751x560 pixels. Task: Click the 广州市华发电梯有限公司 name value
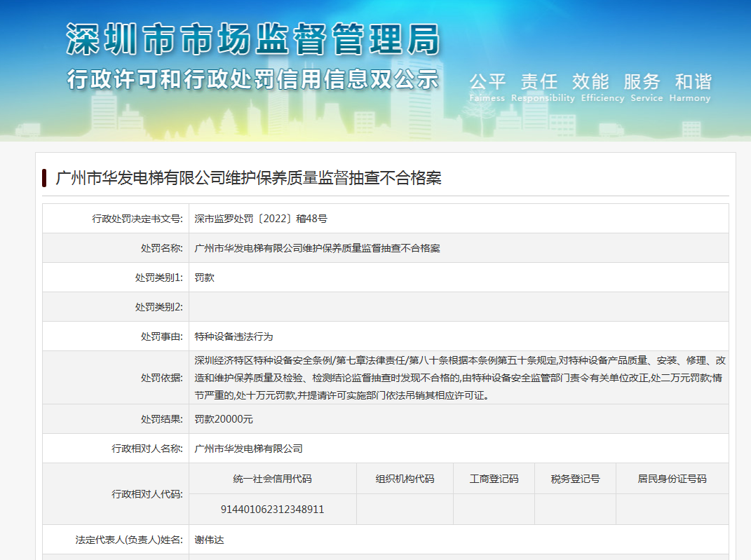coord(248,449)
